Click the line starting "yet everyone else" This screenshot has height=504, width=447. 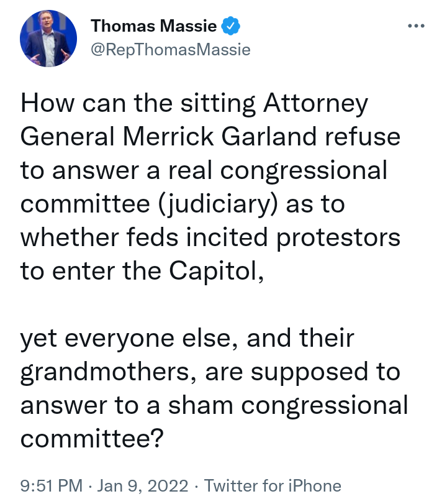point(187,339)
